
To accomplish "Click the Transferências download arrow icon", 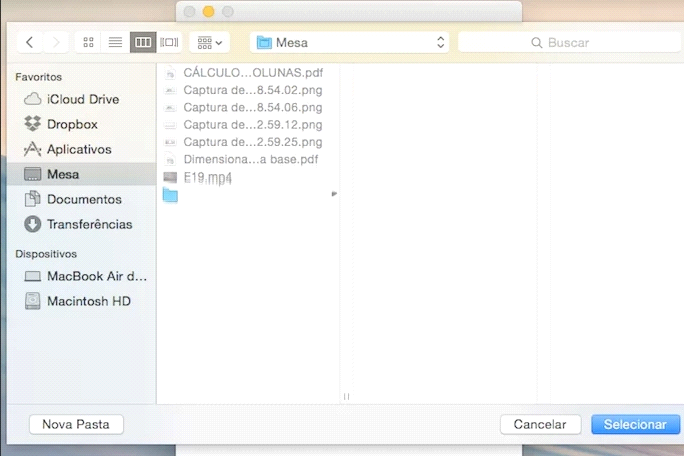I will click(x=32, y=224).
